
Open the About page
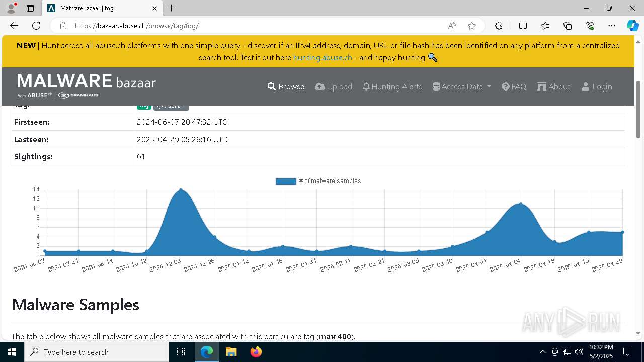553,86
